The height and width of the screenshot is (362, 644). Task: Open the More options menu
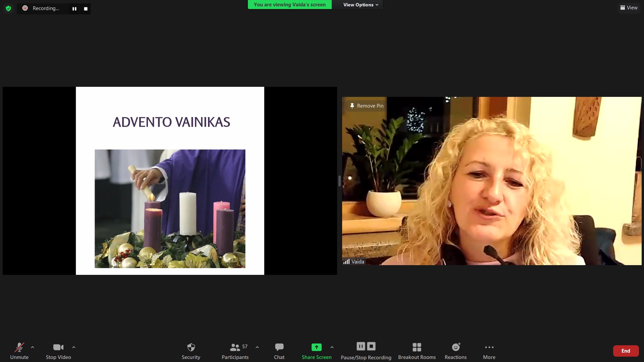click(x=489, y=351)
